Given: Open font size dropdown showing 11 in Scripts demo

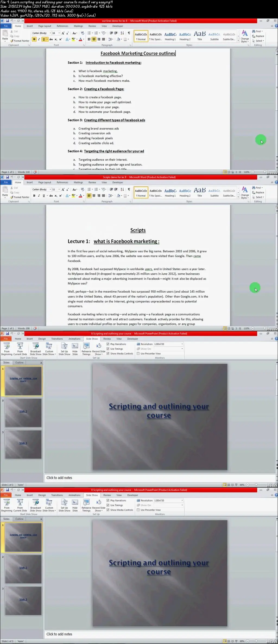Looking at the screenshot, I should 59,189.
